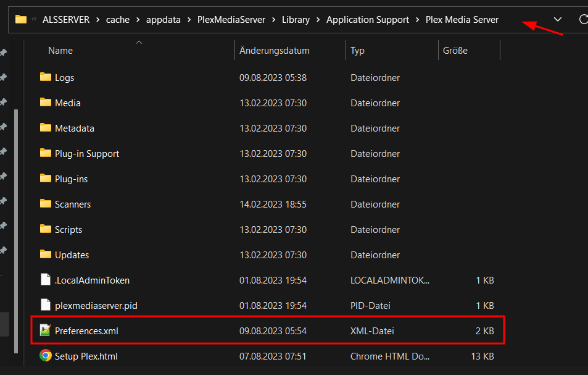Image resolution: width=588 pixels, height=375 pixels.
Task: Click Plex Media Server breadcrumb segment
Action: 462,20
